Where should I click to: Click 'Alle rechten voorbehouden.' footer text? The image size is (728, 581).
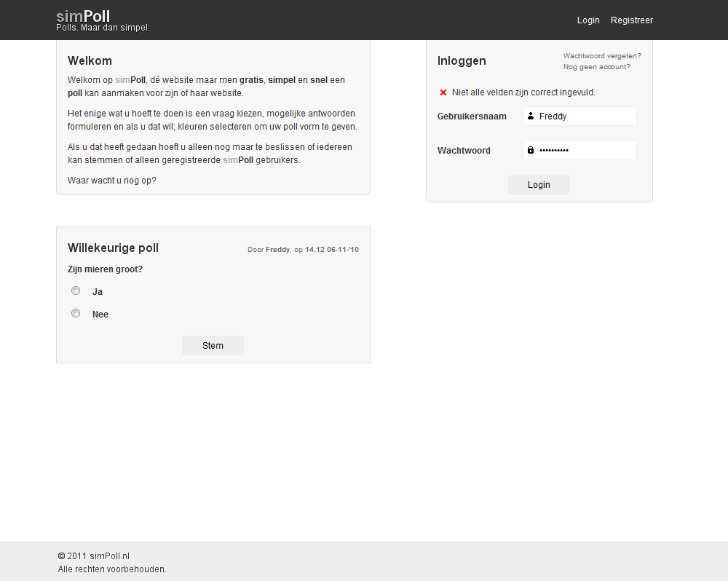click(112, 569)
